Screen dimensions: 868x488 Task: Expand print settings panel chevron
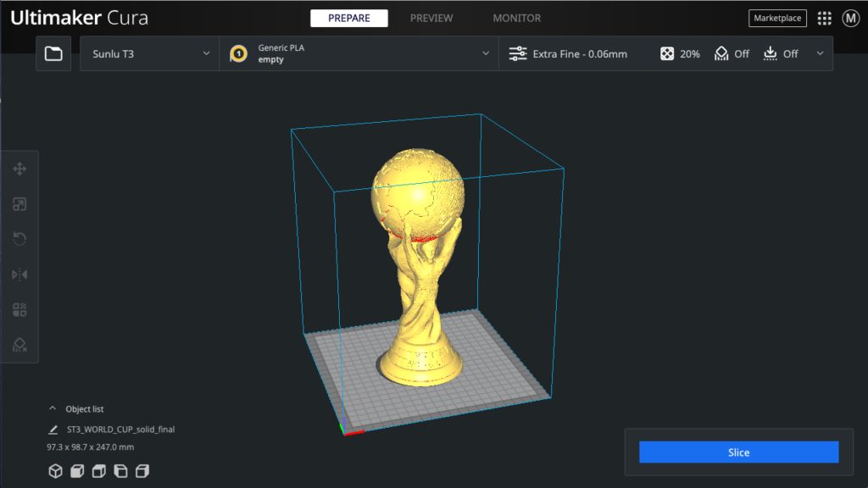coord(820,53)
